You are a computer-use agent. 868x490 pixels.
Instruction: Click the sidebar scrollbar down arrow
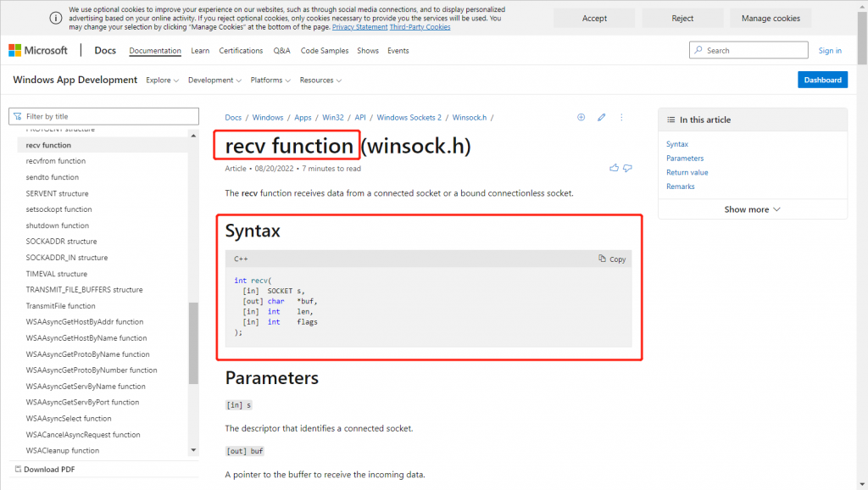point(193,450)
